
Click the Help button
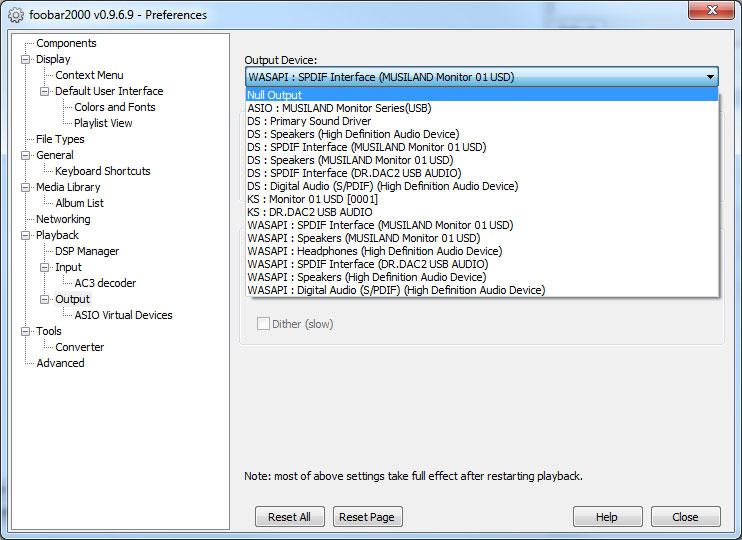pos(607,517)
